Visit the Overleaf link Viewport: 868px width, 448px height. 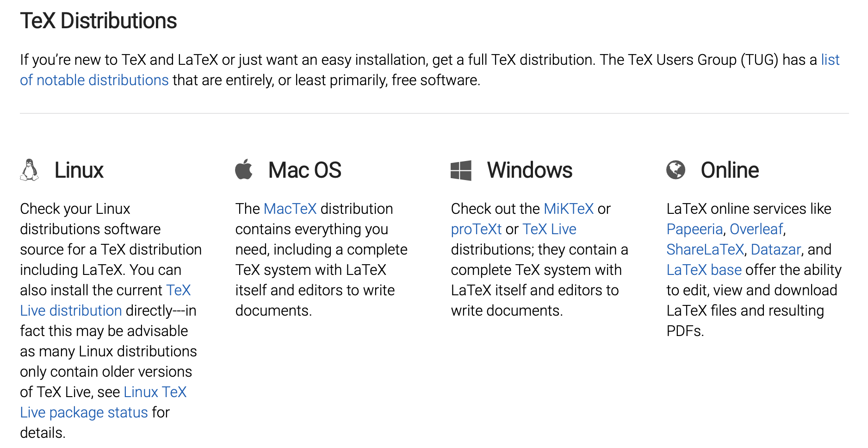pyautogui.click(x=756, y=229)
